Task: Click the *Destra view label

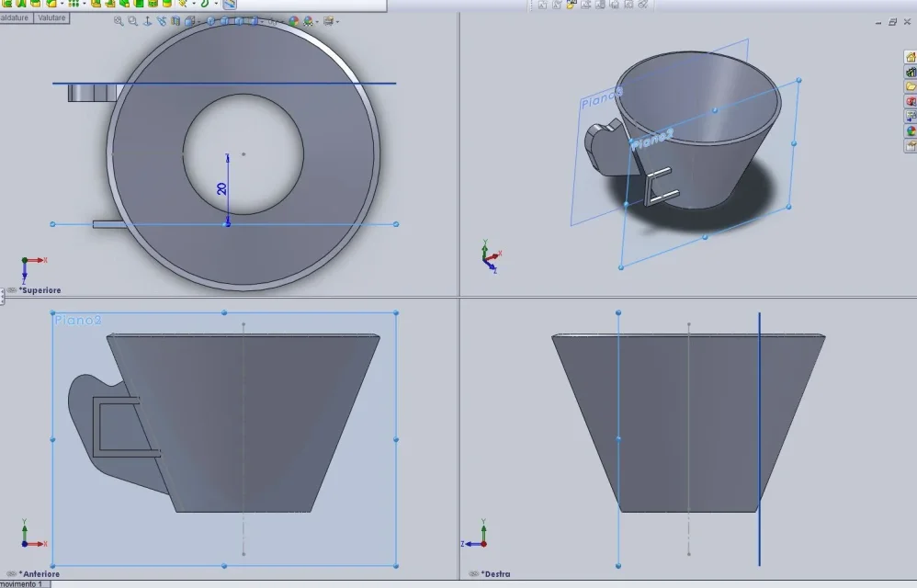Action: coord(495,574)
